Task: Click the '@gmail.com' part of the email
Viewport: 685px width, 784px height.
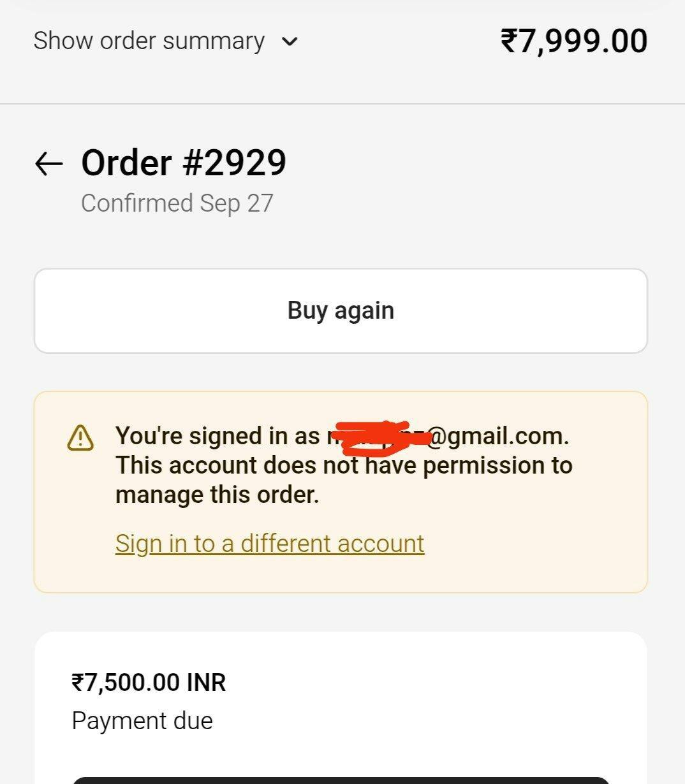Action: pyautogui.click(x=497, y=436)
